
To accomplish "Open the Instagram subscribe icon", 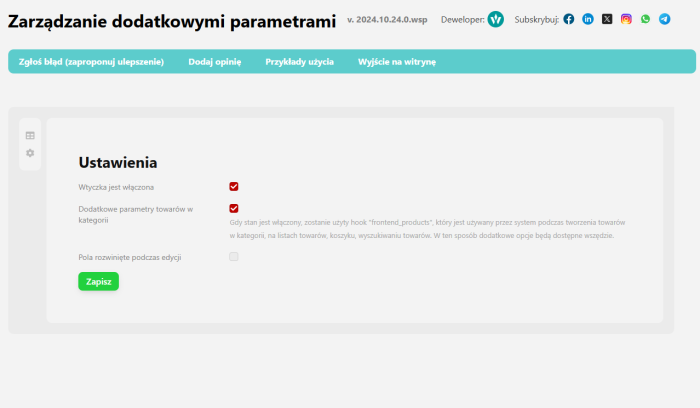I will pos(626,19).
